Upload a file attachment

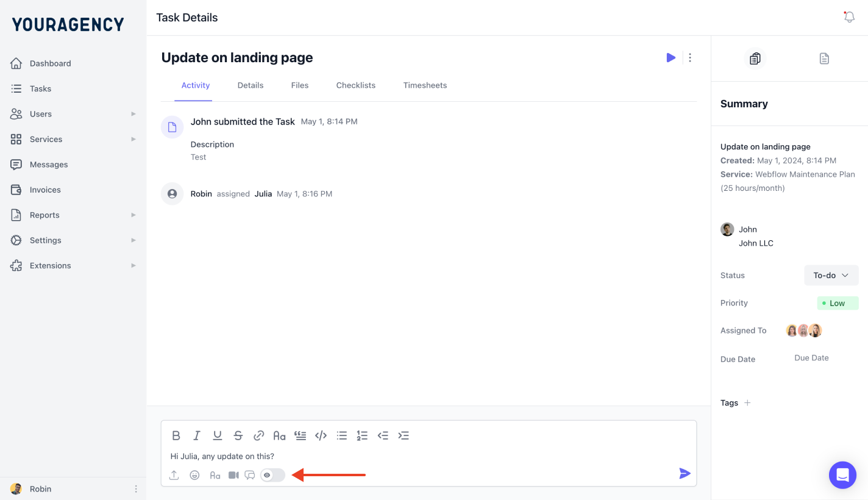pyautogui.click(x=174, y=475)
